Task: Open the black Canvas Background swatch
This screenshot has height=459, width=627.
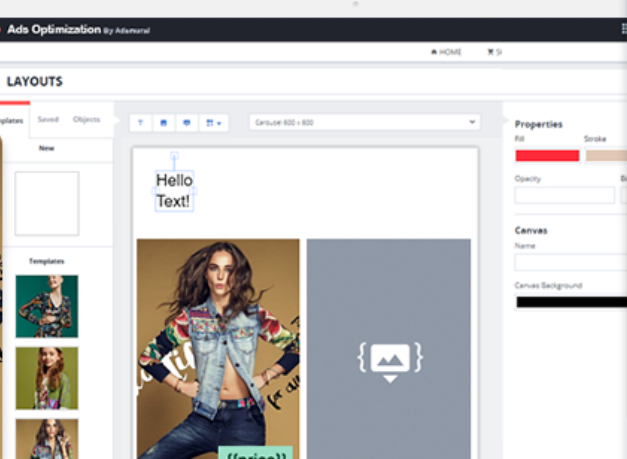Action: tap(571, 302)
